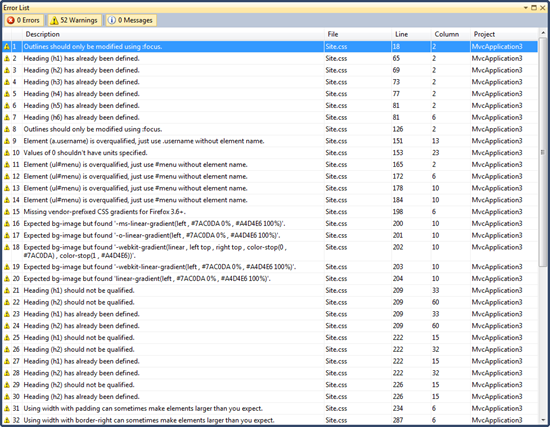
Task: Sort by the Line column header
Action: coord(411,34)
